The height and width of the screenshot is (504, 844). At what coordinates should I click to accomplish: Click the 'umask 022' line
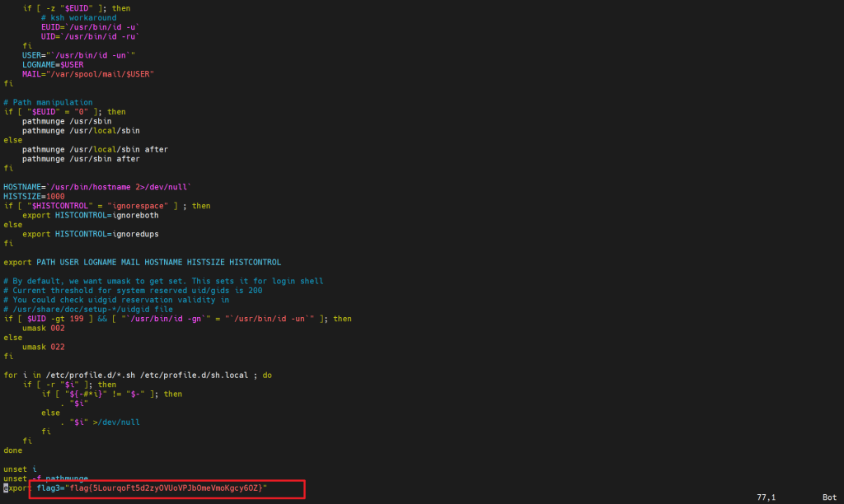[x=45, y=347]
